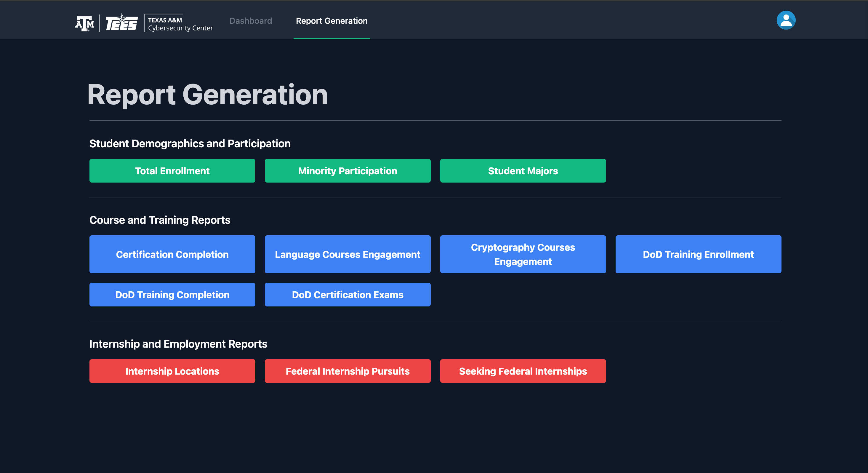This screenshot has width=868, height=473.
Task: Click the DoD Certification Exams button
Action: pos(347,295)
